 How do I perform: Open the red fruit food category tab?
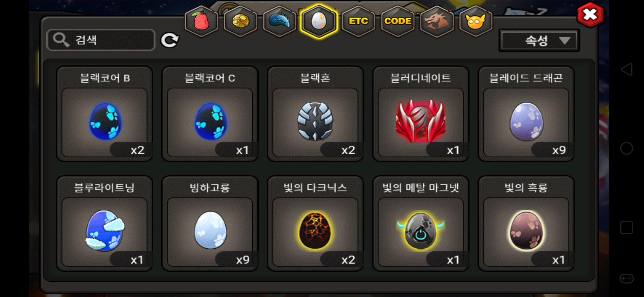[x=201, y=21]
